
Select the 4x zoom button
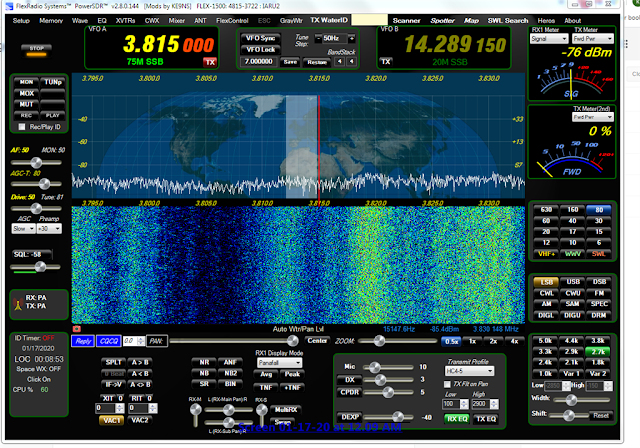pyautogui.click(x=514, y=341)
